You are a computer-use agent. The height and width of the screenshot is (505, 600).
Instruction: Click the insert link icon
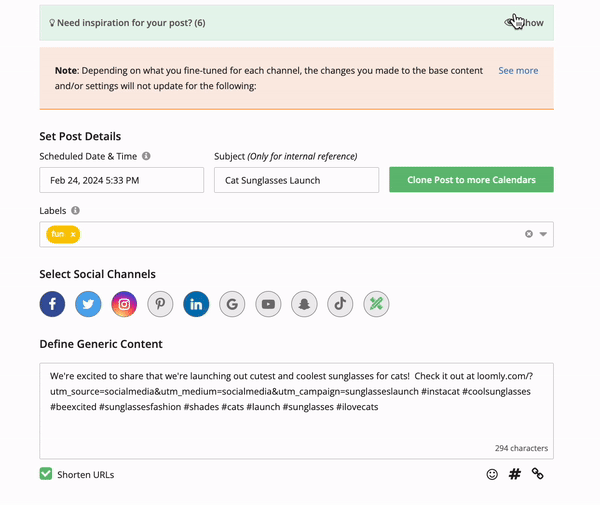click(x=538, y=474)
